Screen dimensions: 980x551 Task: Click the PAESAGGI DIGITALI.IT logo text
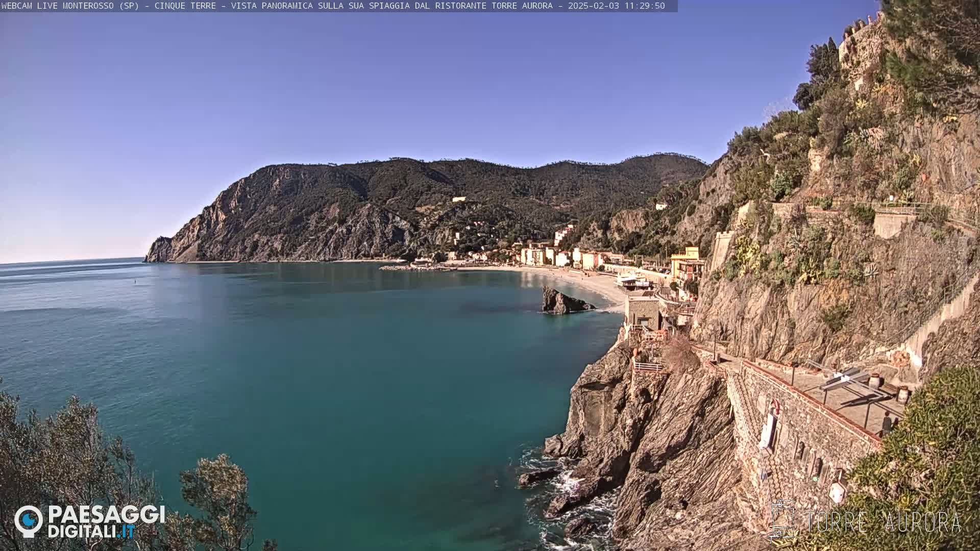click(x=106, y=521)
